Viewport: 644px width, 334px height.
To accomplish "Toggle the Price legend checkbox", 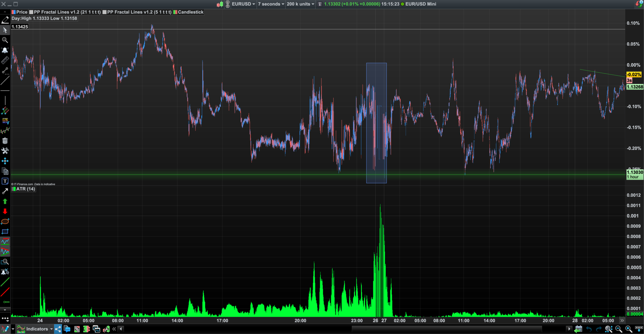I will pyautogui.click(x=14, y=12).
